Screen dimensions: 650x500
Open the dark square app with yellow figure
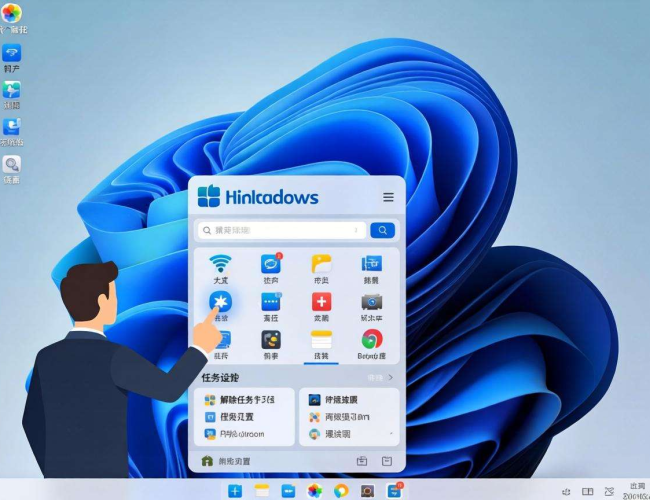[271, 340]
